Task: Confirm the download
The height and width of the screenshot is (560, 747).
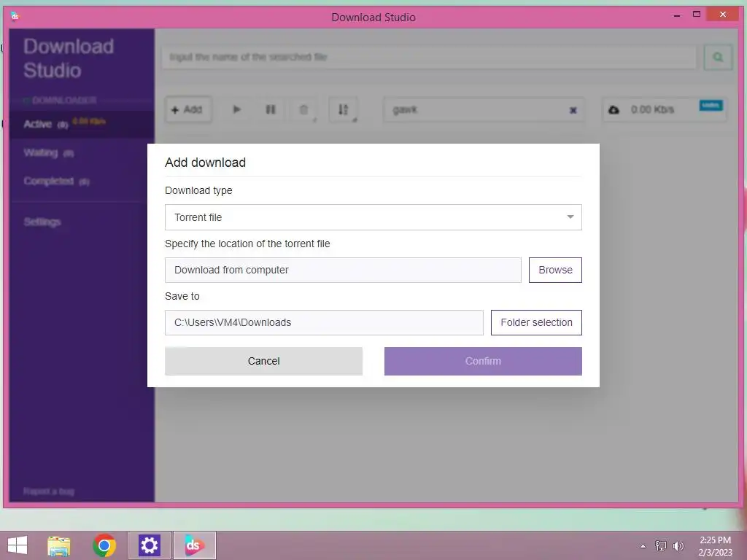Action: tap(483, 361)
